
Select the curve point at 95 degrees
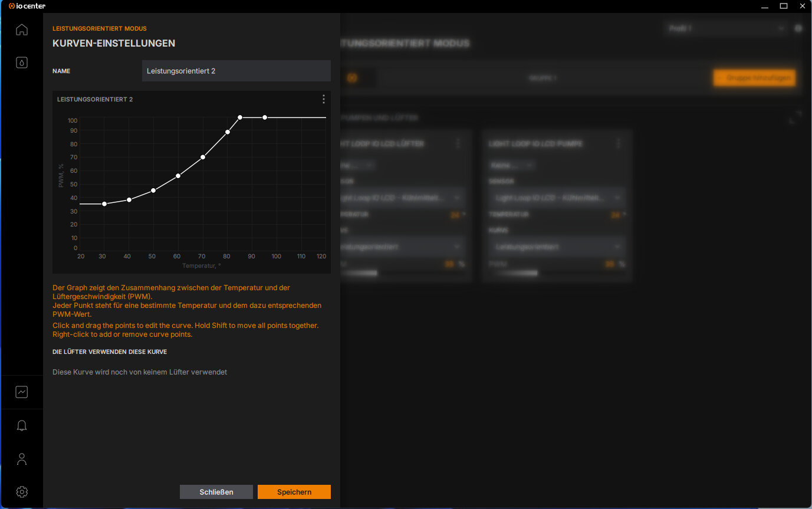[x=265, y=117]
